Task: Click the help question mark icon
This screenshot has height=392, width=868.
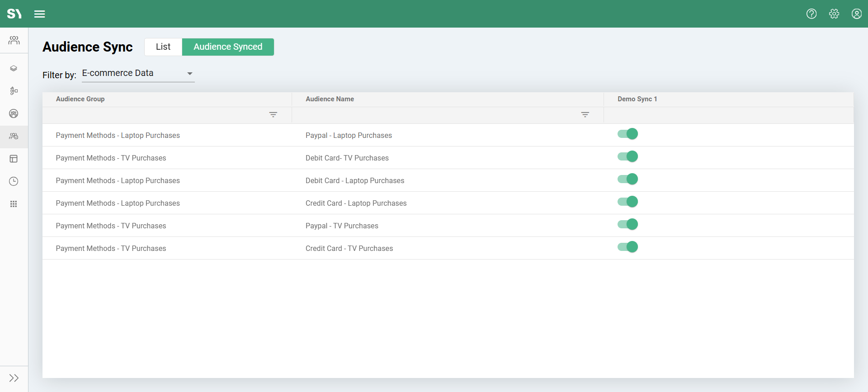Action: coord(811,14)
